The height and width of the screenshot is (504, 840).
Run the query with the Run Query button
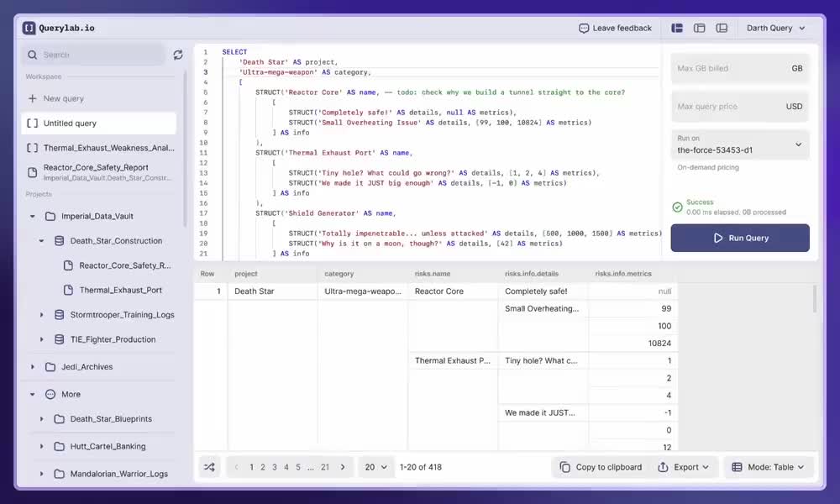click(739, 238)
